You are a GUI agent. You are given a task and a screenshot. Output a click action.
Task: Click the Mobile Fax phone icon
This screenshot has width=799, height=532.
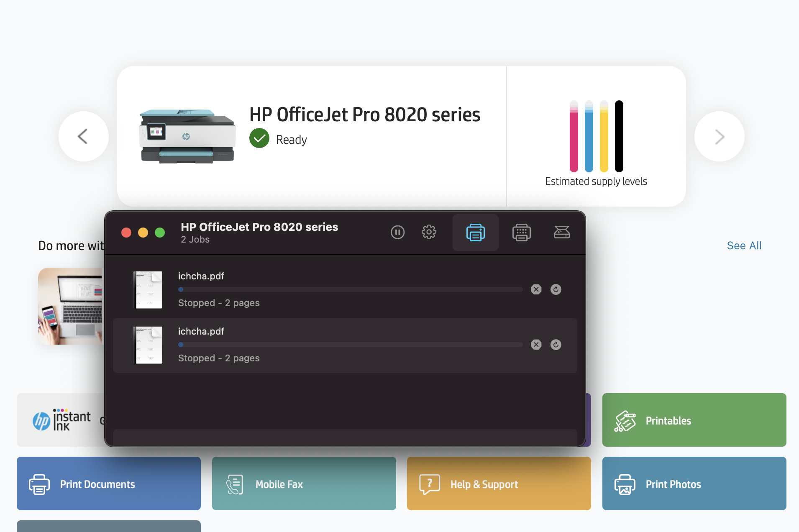pos(234,484)
